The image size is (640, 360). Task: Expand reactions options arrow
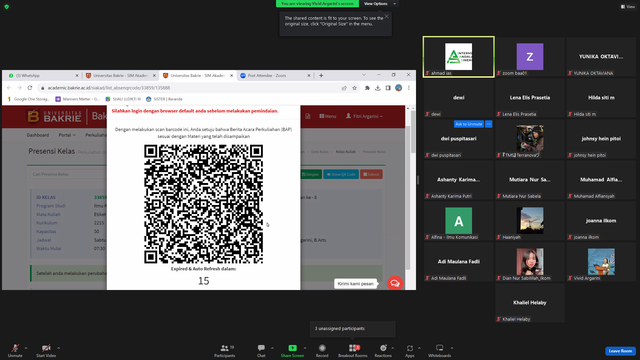(x=392, y=348)
